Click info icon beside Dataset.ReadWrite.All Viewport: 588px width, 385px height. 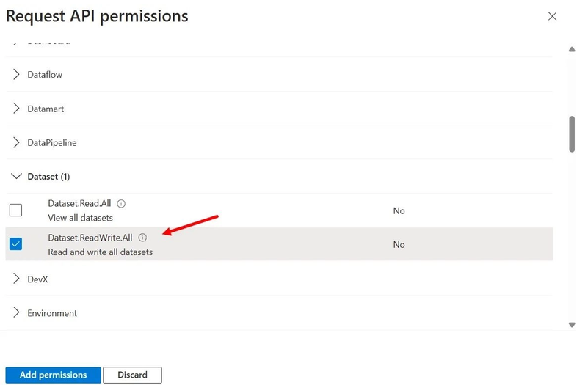pyautogui.click(x=142, y=238)
